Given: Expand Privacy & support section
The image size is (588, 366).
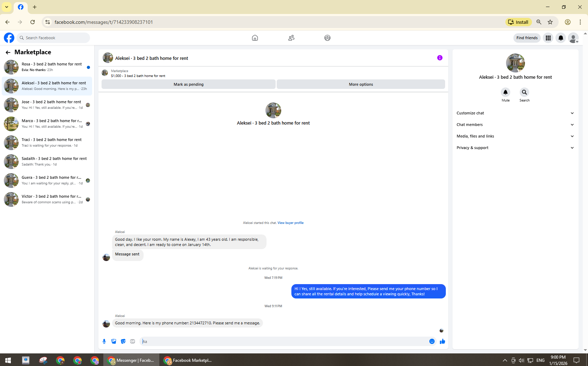Looking at the screenshot, I should click(x=516, y=148).
